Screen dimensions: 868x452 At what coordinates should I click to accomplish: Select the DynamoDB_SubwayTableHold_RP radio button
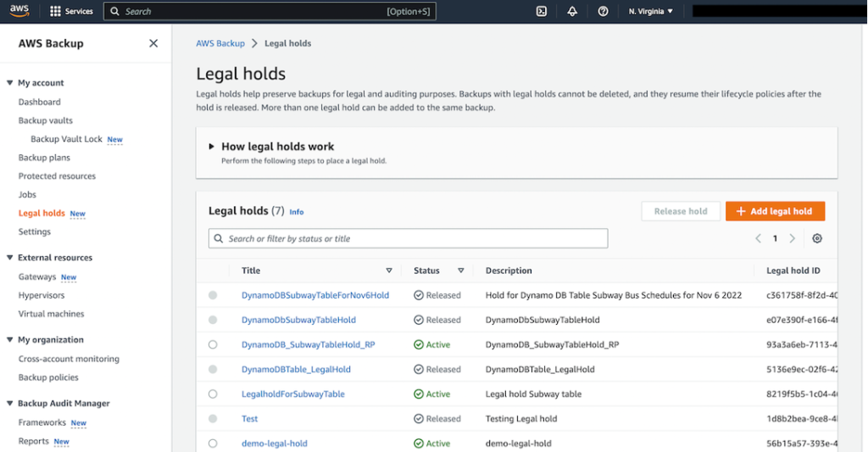pos(213,344)
